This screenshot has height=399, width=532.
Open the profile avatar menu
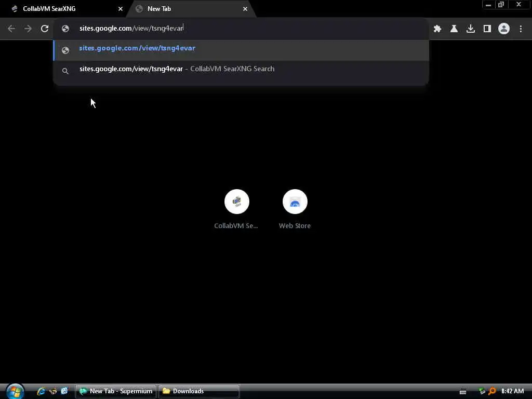pyautogui.click(x=504, y=29)
